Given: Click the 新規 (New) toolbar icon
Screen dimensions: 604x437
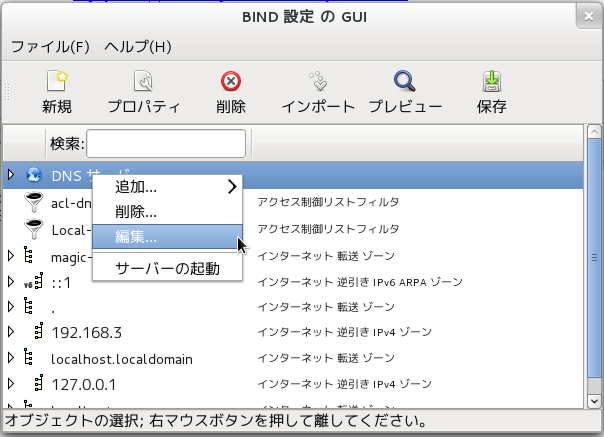Looking at the screenshot, I should point(57,81).
